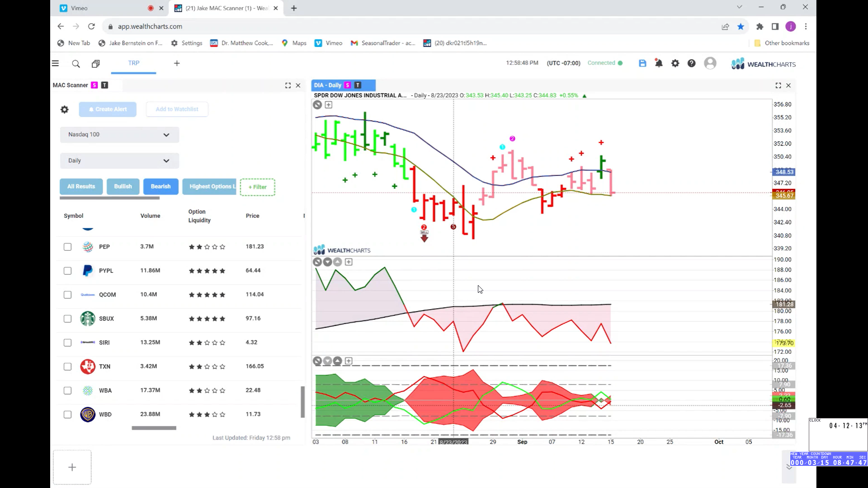Open the help question mark icon
Screen dimensions: 868x488
(x=691, y=63)
